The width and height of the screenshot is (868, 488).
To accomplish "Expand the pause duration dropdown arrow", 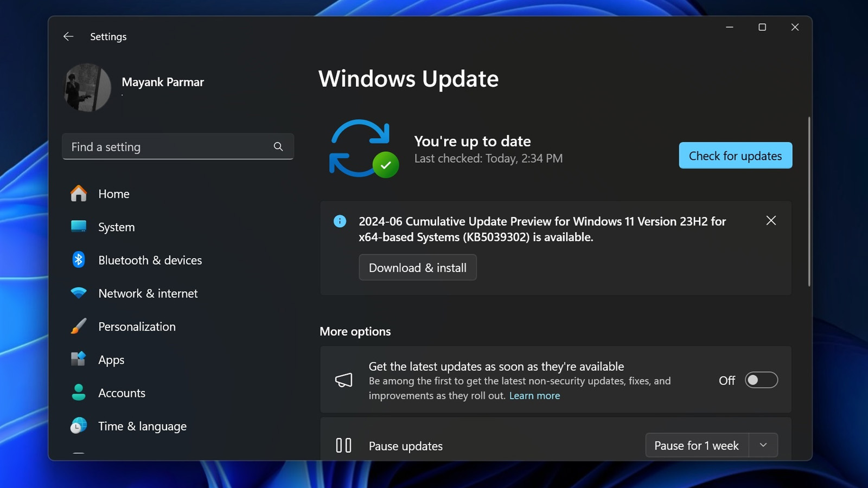I will pos(763,445).
